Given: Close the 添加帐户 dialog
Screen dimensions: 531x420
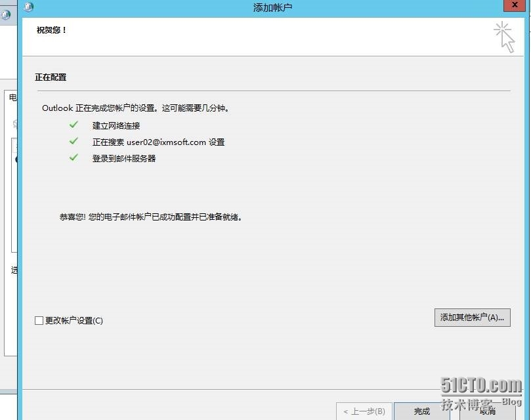Looking at the screenshot, I should (x=515, y=5).
